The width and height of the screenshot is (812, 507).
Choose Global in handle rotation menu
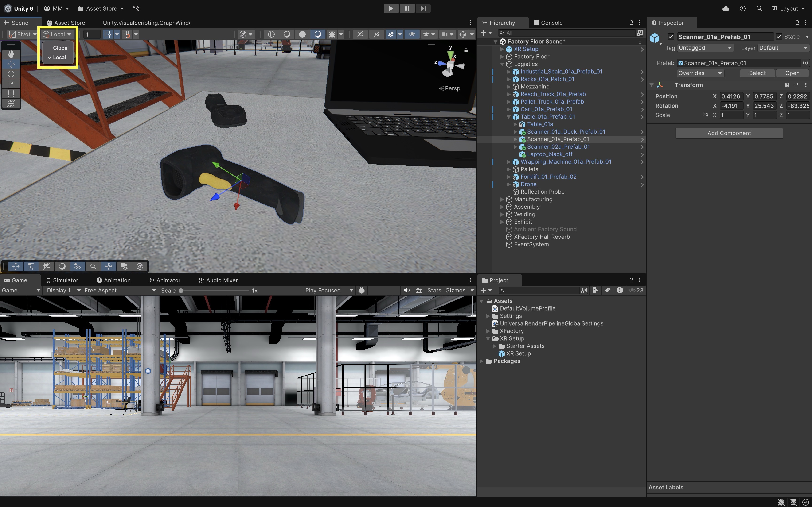(x=61, y=48)
